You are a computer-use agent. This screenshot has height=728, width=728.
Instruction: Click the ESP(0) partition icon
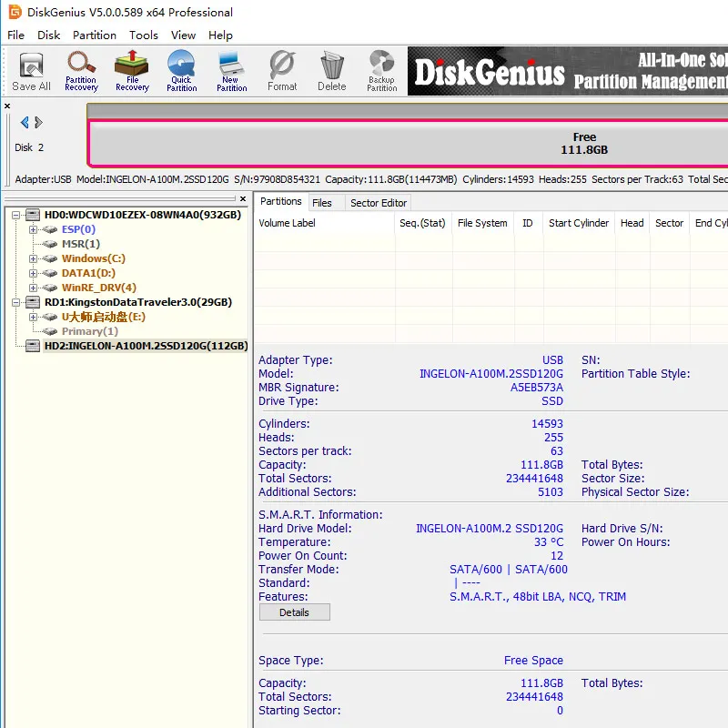tap(50, 229)
